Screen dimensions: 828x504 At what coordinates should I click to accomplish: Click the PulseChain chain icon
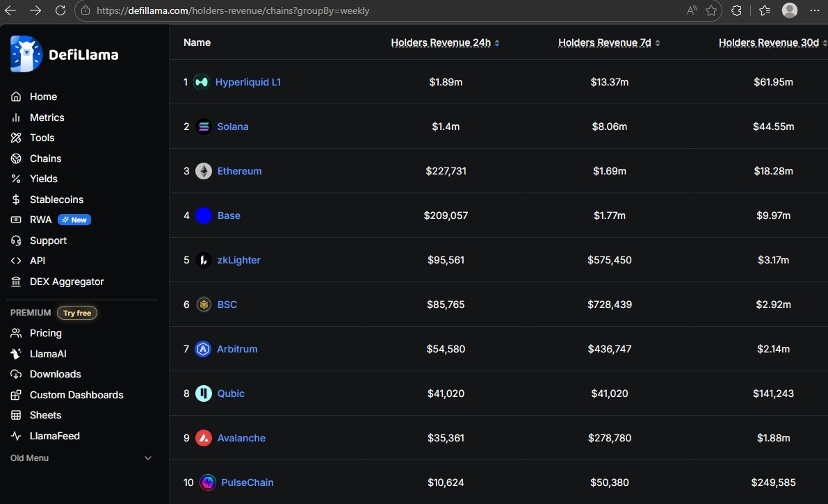[x=208, y=482]
